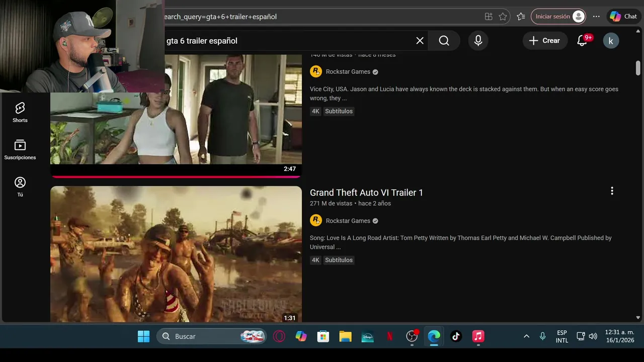Click Subtítulos badge on Trailer 1
The height and width of the screenshot is (362, 644).
339,260
